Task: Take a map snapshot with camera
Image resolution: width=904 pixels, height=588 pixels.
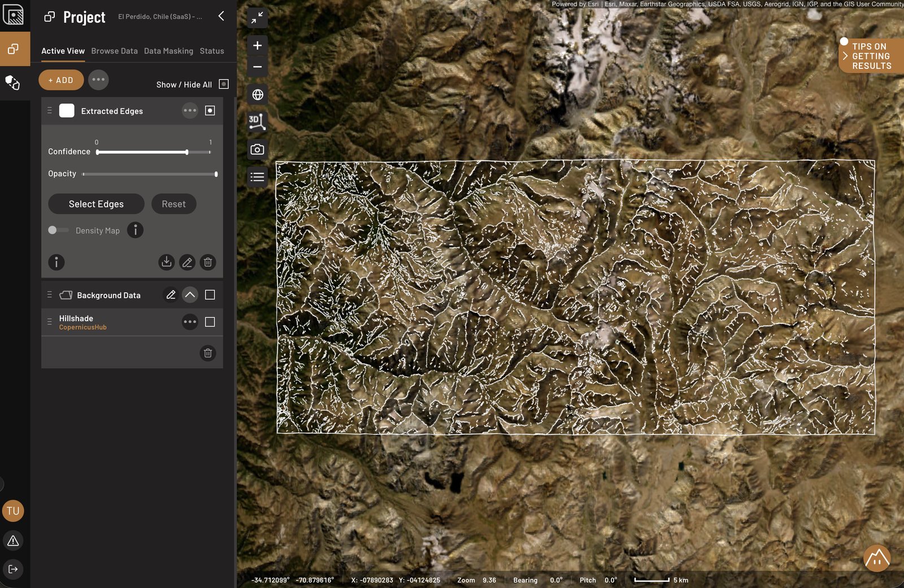Action: click(257, 149)
